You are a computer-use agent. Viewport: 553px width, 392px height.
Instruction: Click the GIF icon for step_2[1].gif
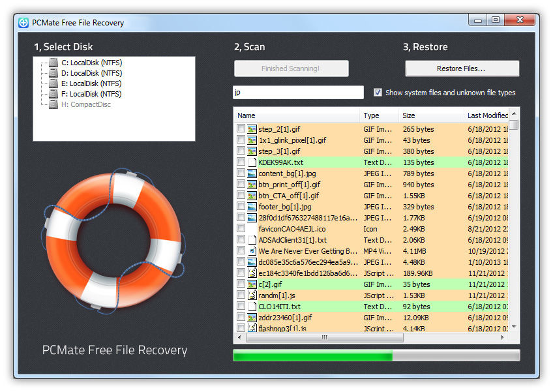click(x=252, y=129)
